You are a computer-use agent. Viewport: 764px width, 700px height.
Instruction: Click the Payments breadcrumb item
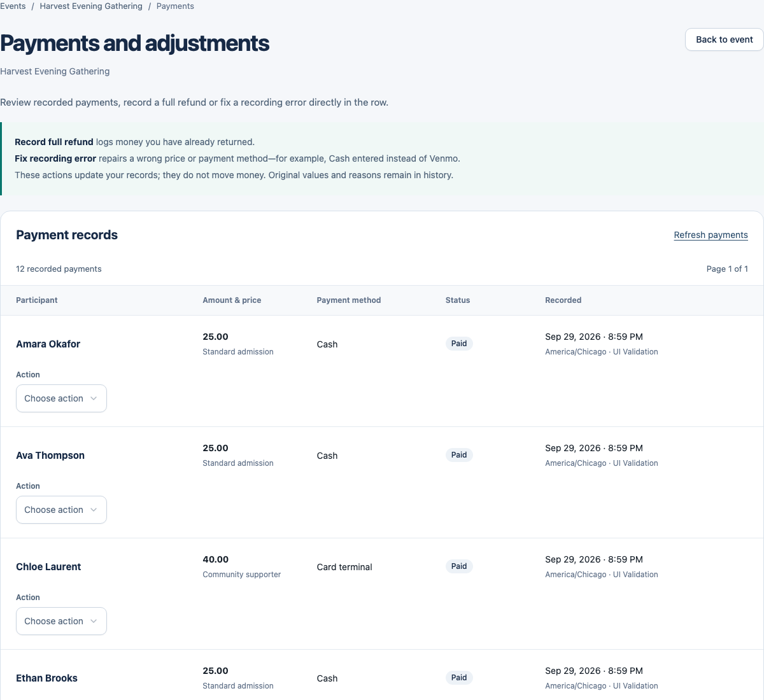coord(175,6)
